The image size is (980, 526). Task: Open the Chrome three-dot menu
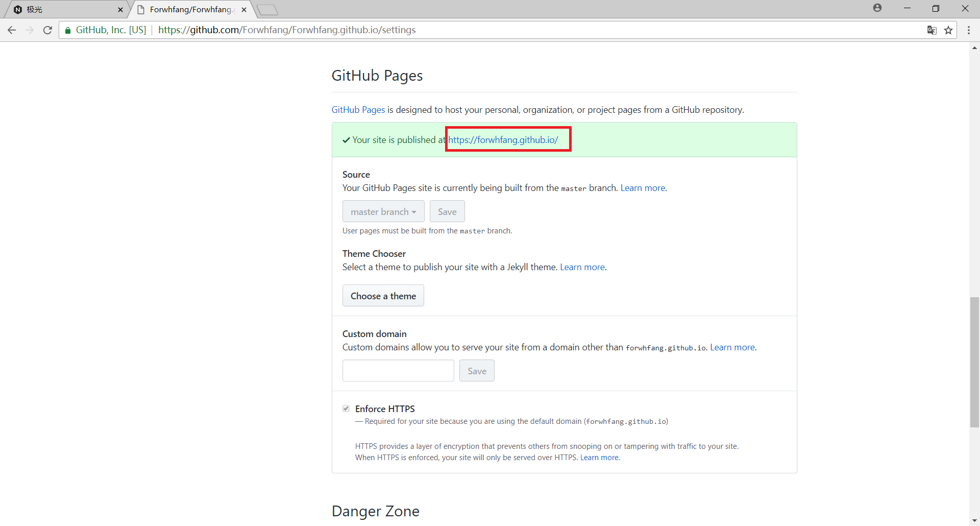[x=969, y=30]
